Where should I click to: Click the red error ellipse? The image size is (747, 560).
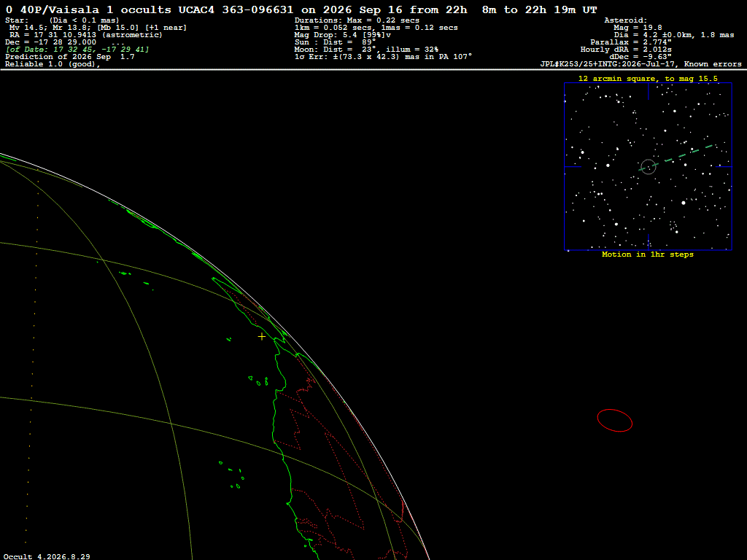tap(614, 421)
